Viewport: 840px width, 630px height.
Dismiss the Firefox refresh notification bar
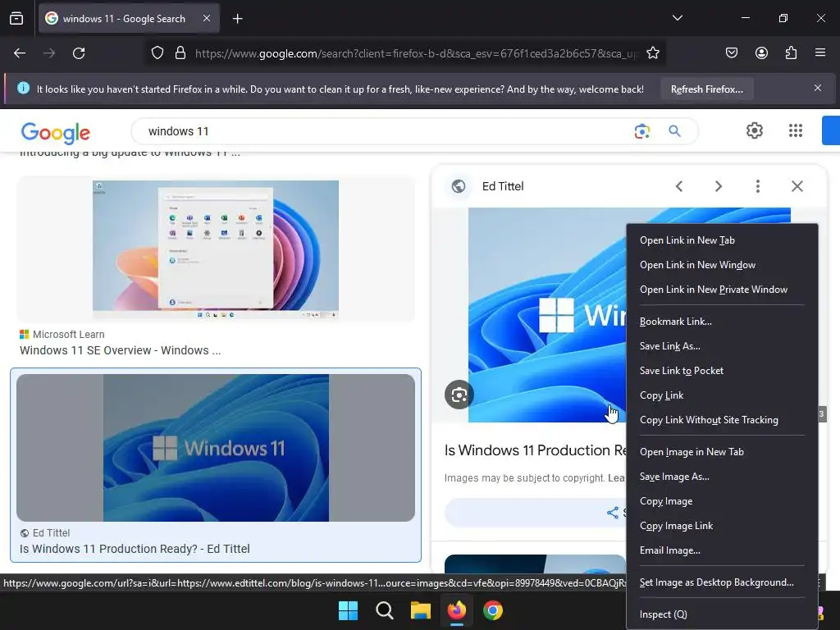click(818, 88)
